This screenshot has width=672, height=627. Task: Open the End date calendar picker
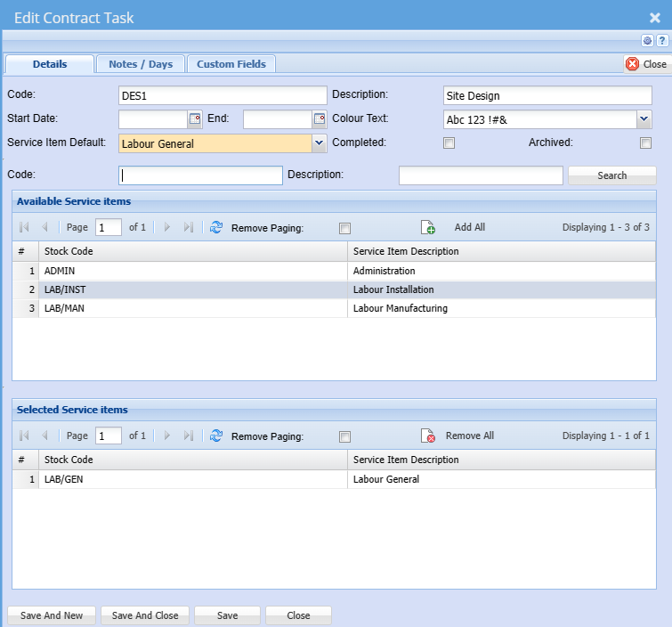[320, 119]
